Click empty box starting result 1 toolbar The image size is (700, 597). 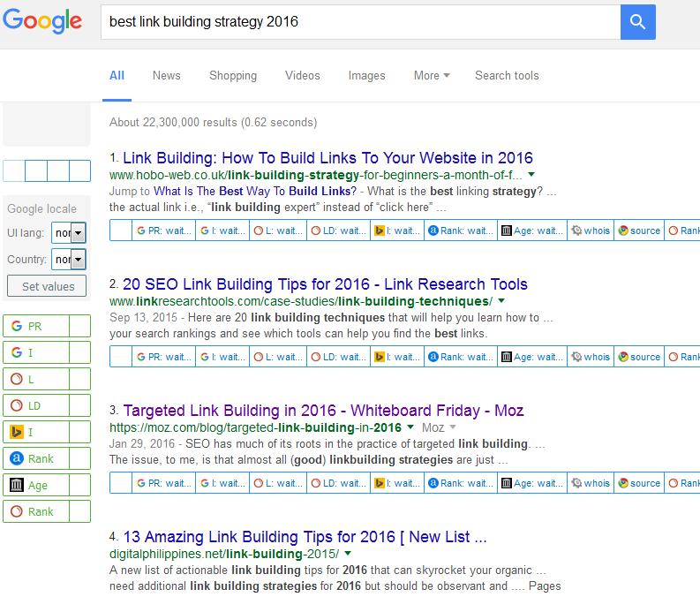pos(121,230)
